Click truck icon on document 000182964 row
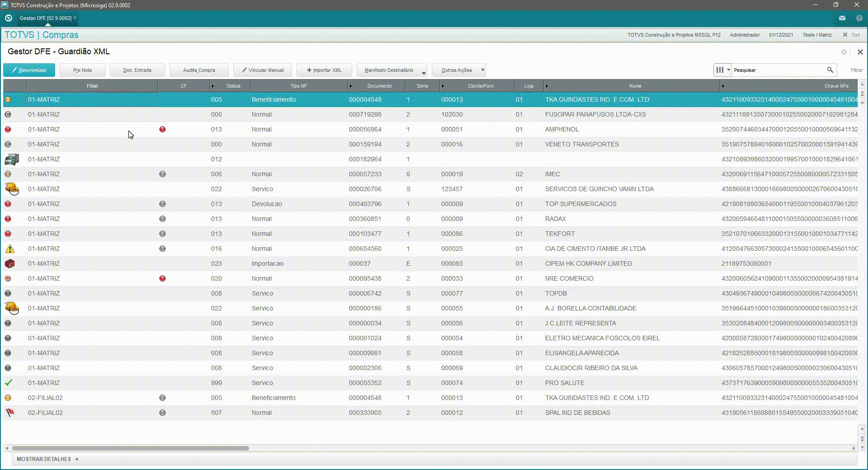This screenshot has height=470, width=868. (x=12, y=159)
